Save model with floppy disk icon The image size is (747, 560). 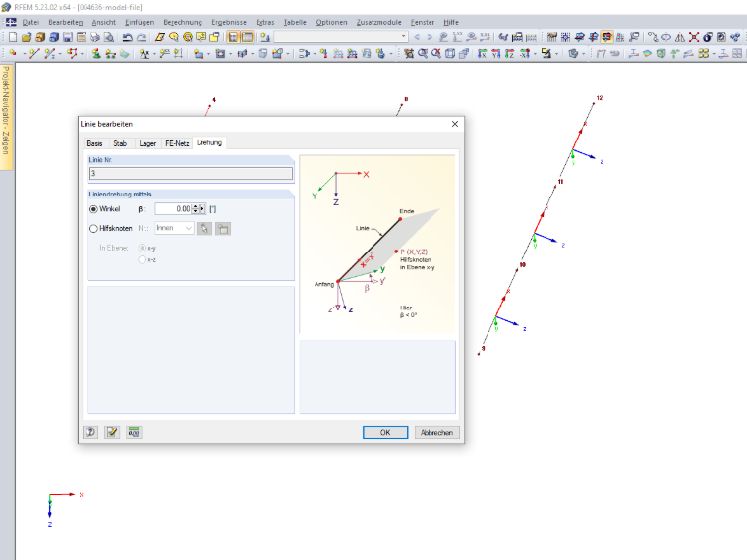(x=68, y=37)
